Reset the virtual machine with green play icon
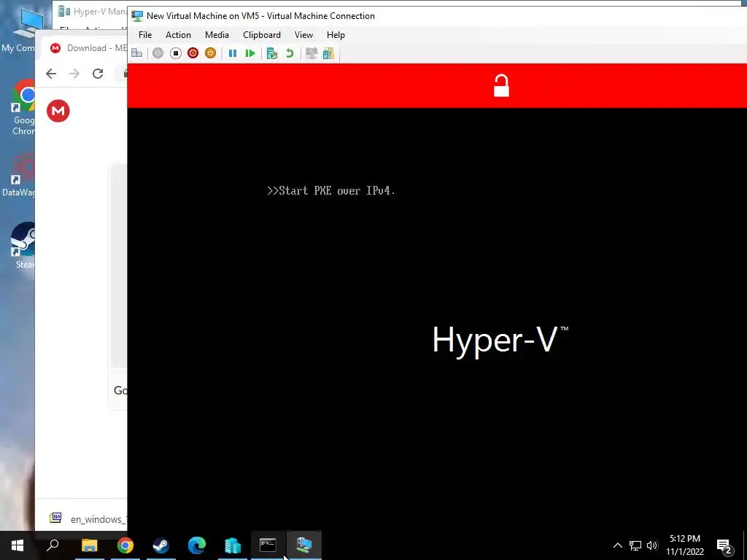Image resolution: width=747 pixels, height=560 pixels. 250,53
